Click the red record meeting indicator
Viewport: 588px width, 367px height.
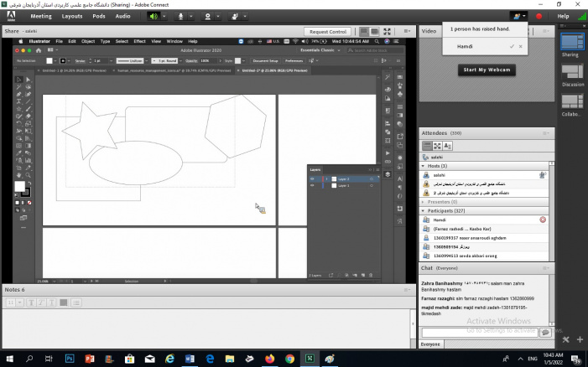pos(539,16)
